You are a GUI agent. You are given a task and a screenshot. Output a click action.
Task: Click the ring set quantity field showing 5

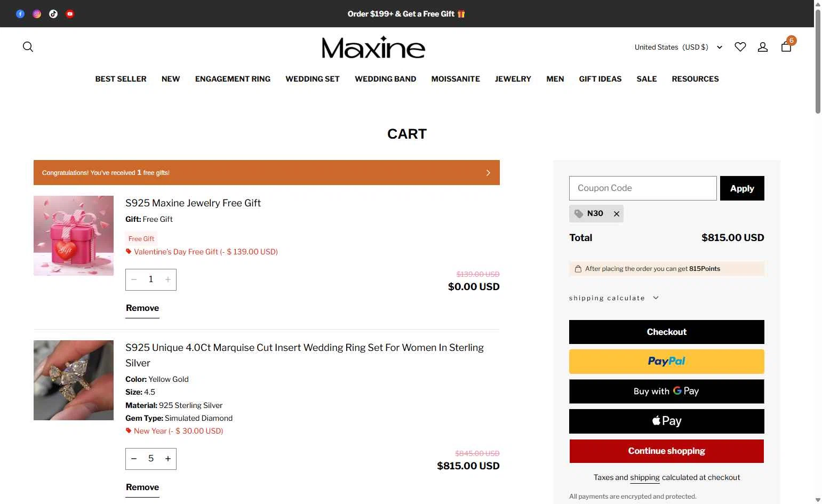[151, 459]
